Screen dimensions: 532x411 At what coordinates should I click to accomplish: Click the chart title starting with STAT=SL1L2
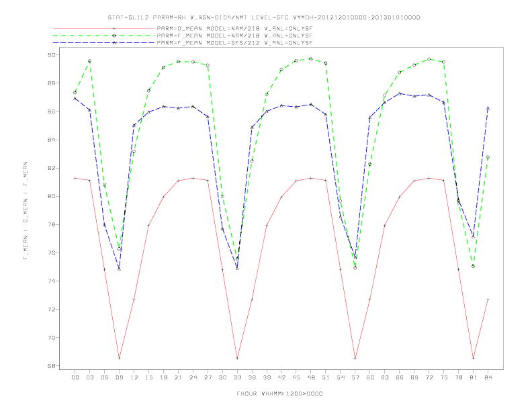tap(263, 17)
